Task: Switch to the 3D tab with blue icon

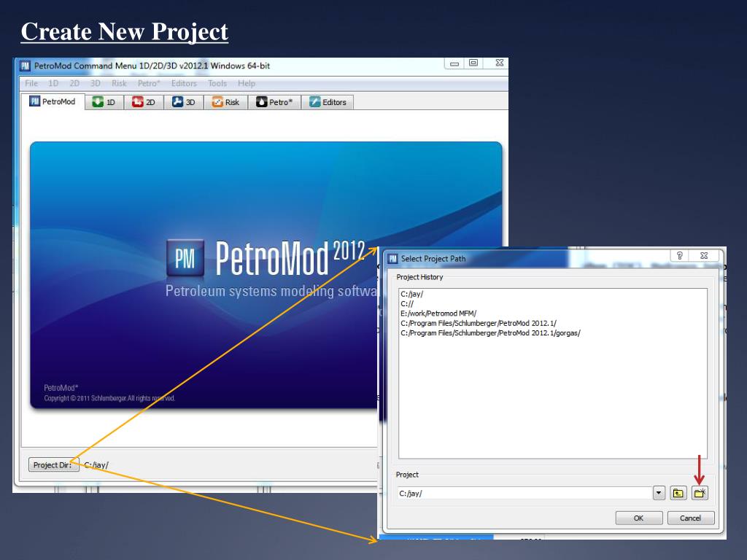Action: click(x=183, y=102)
